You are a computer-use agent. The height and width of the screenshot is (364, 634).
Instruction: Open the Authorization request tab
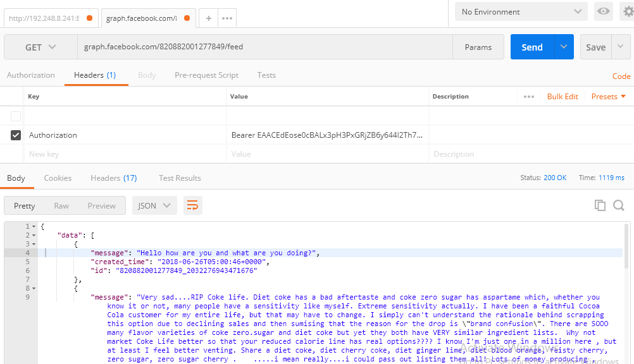[x=31, y=75]
